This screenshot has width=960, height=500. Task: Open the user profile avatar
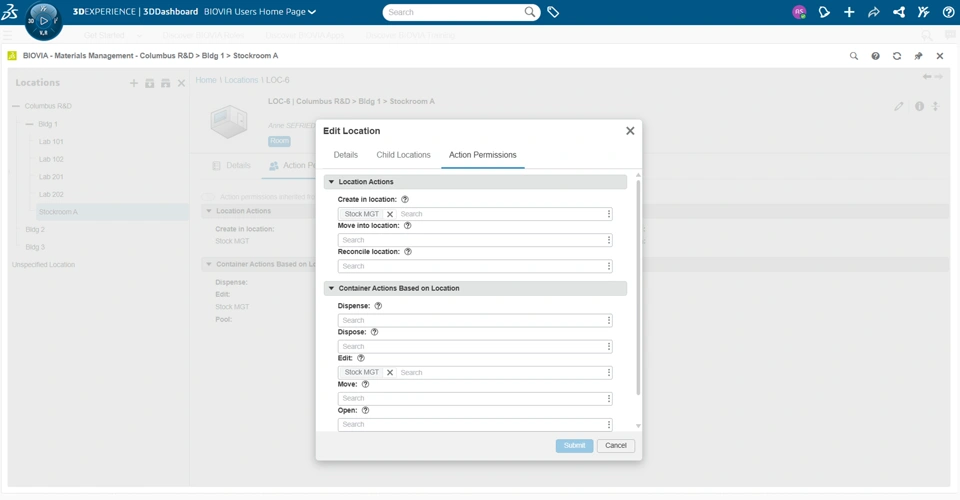(x=799, y=12)
